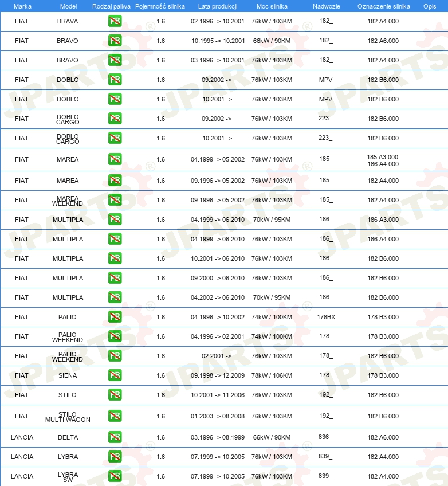448x486 pixels.
Task: Click the '78kW / 106KM' power cell
Action: coord(272,375)
